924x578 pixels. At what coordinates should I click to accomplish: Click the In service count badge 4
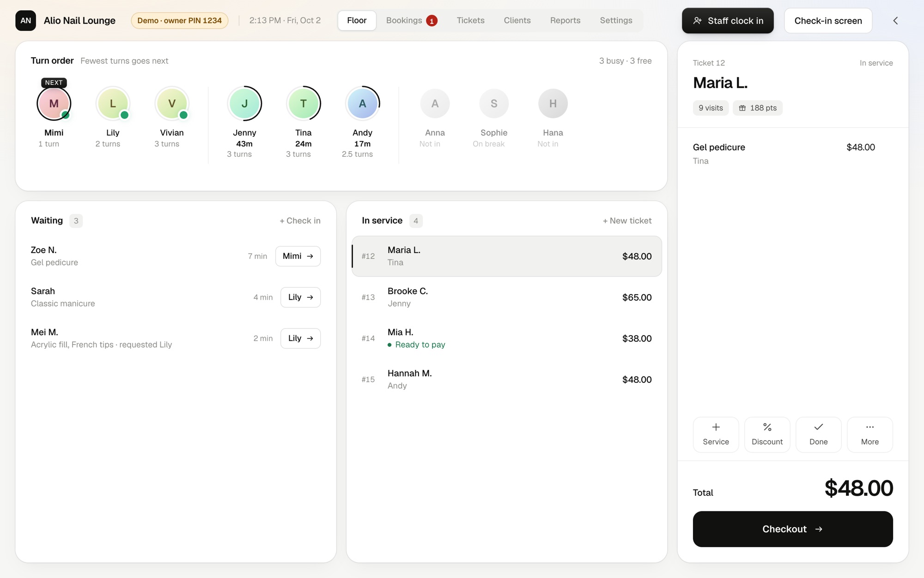[416, 221]
